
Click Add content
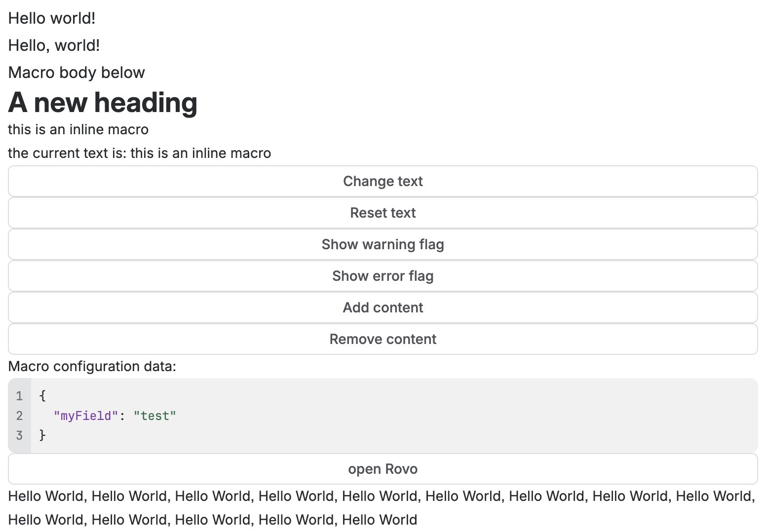[x=383, y=307]
